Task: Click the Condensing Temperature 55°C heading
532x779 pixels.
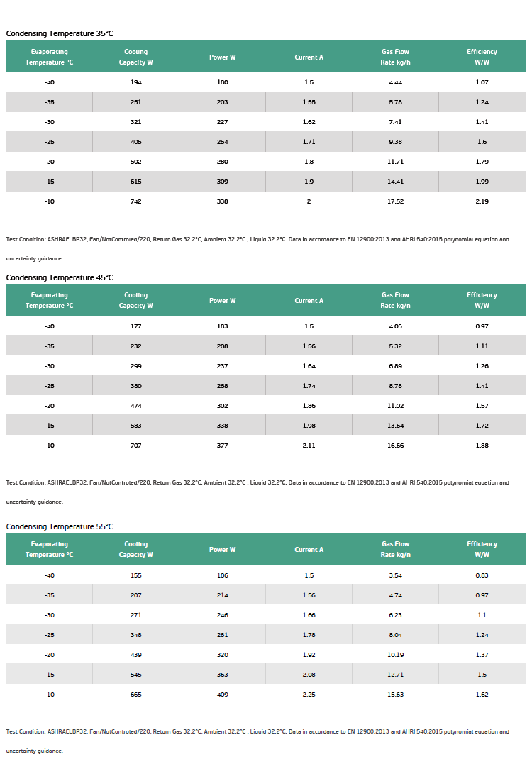Action: pos(60,526)
